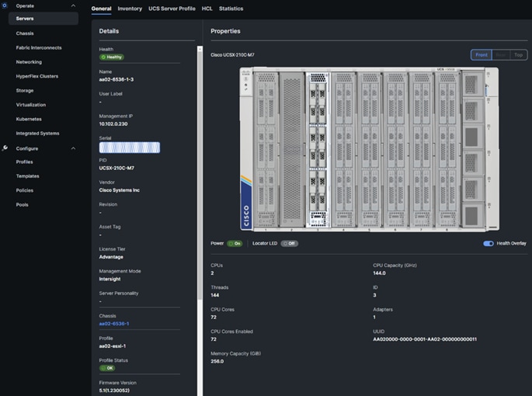
Task: Toggle the Power On switch
Action: [235, 243]
